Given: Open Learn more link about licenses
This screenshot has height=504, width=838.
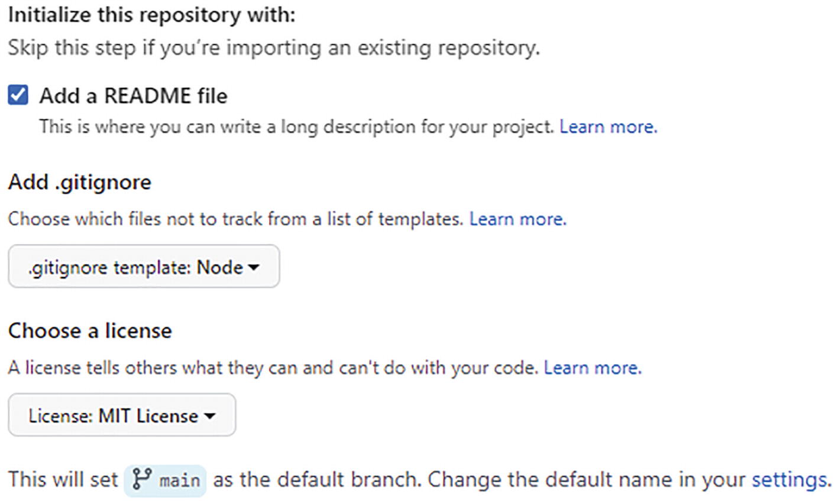Looking at the screenshot, I should click(592, 368).
